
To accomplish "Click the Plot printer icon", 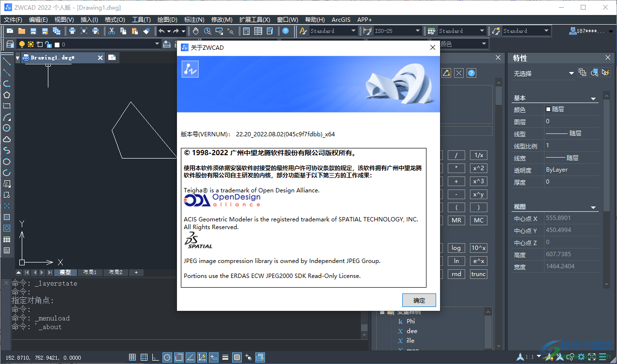I will (x=72, y=31).
